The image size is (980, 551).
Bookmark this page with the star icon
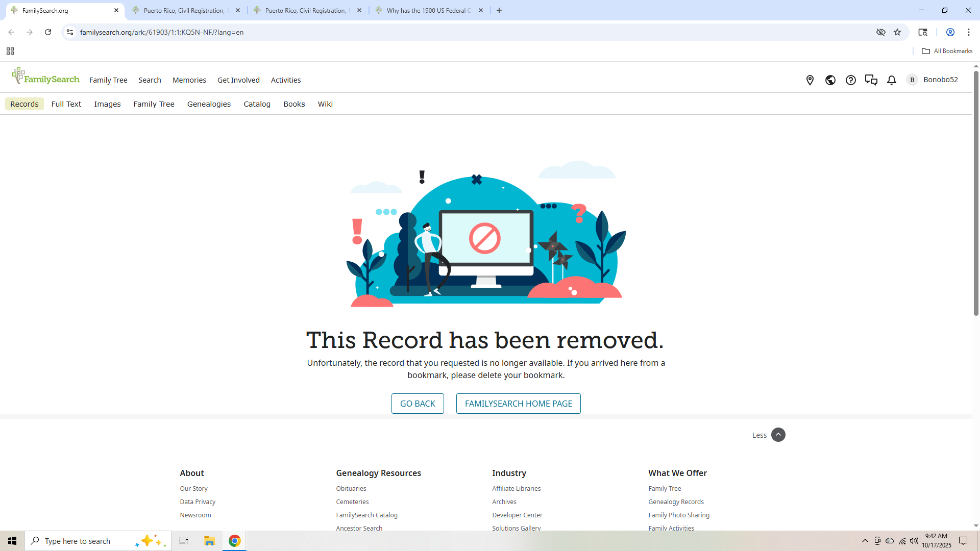tap(897, 32)
